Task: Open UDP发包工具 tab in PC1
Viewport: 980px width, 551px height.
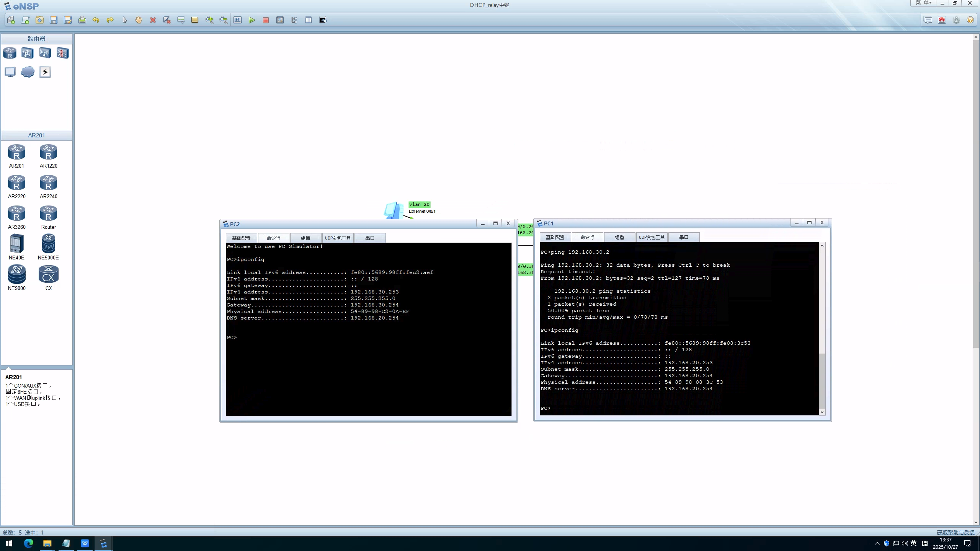Action: point(652,237)
